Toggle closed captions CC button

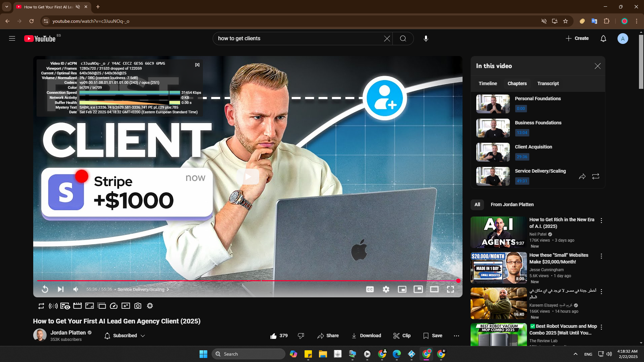[x=370, y=289]
